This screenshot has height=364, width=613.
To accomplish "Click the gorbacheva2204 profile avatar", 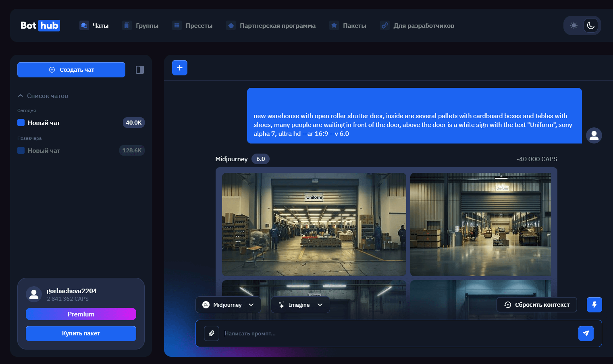I will (34, 294).
